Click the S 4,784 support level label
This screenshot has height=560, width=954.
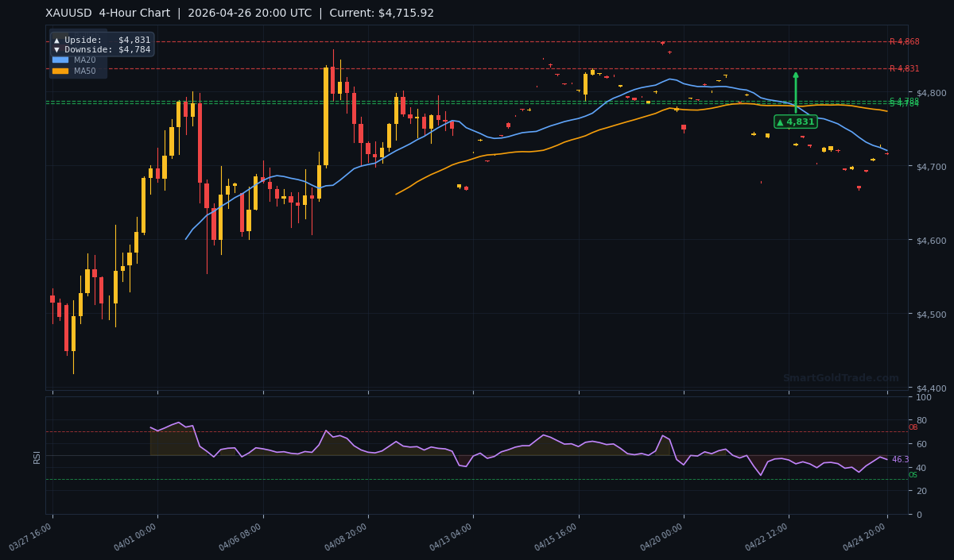[x=904, y=105]
